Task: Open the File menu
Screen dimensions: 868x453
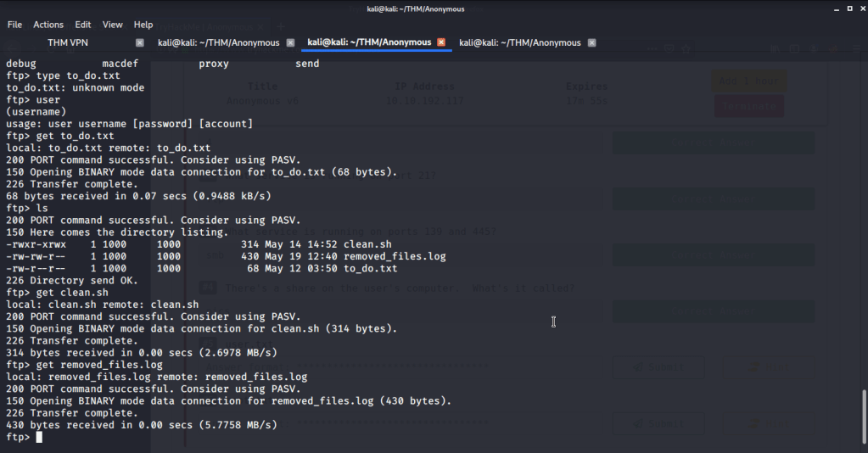Action: [14, 25]
